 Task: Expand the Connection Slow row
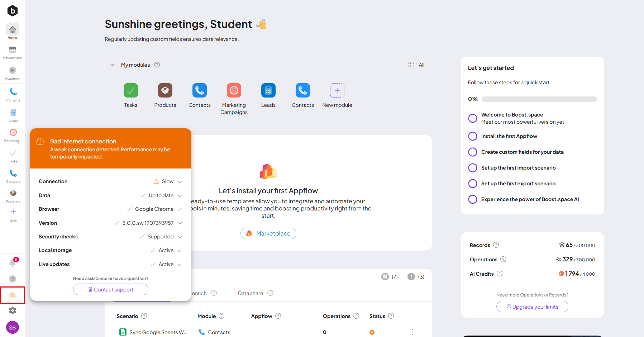coord(180,182)
